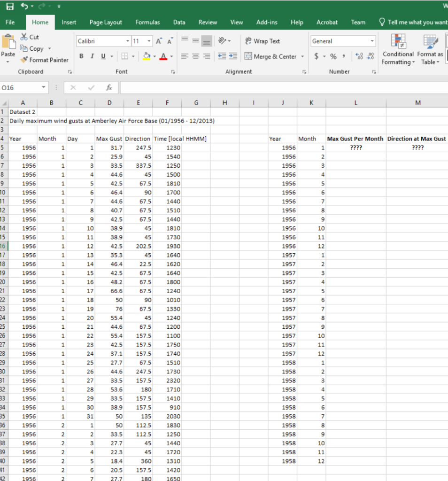
Task: Center text horizontally
Action: 196,56
